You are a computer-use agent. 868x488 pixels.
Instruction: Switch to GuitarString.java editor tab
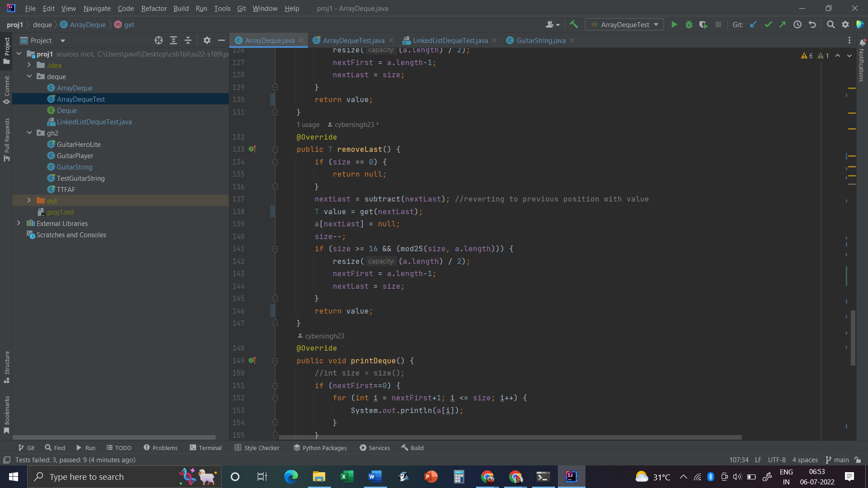(x=540, y=41)
